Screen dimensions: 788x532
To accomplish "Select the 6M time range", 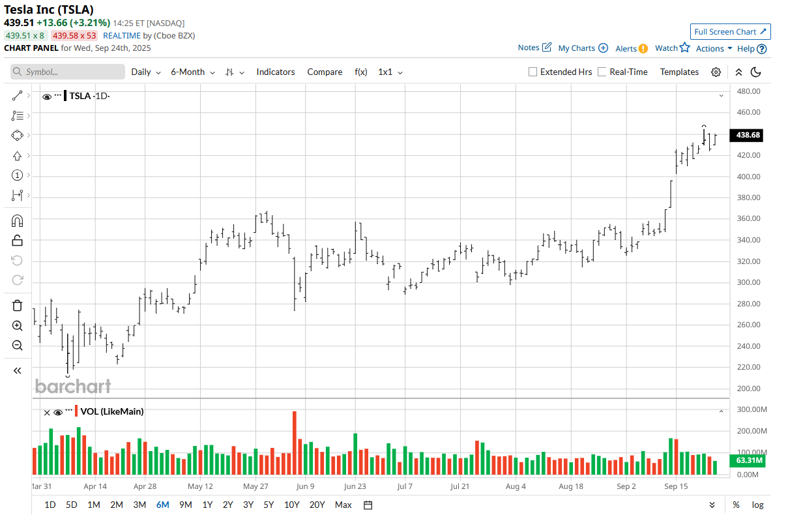I will [162, 505].
